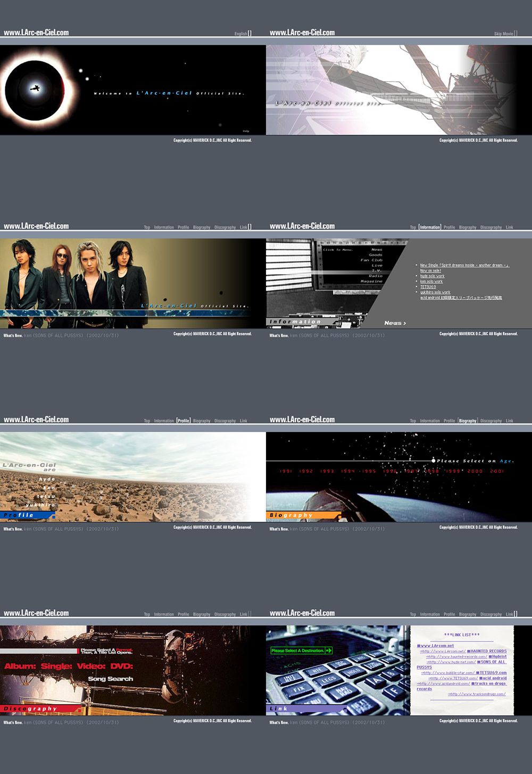Open Discography from the Biography page navigation
Image resolution: width=532 pixels, height=774 pixels.
point(491,421)
